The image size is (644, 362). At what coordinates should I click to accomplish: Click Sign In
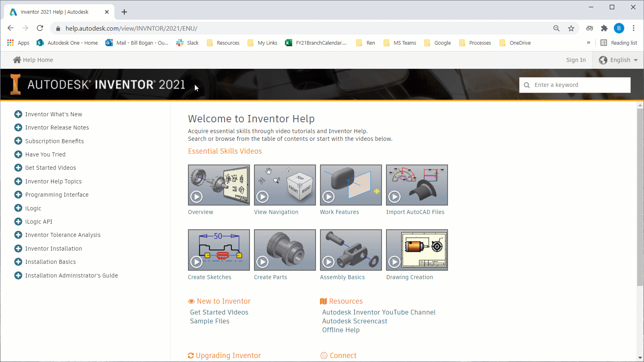point(576,60)
